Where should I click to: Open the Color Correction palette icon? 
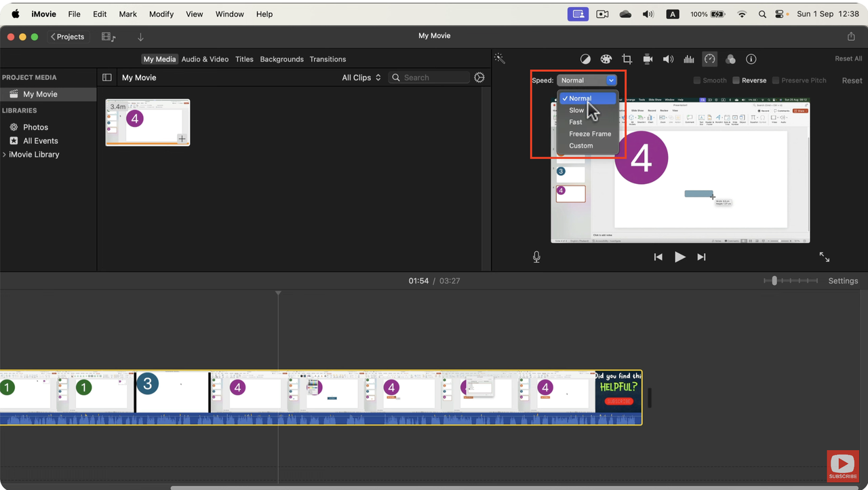pos(606,58)
